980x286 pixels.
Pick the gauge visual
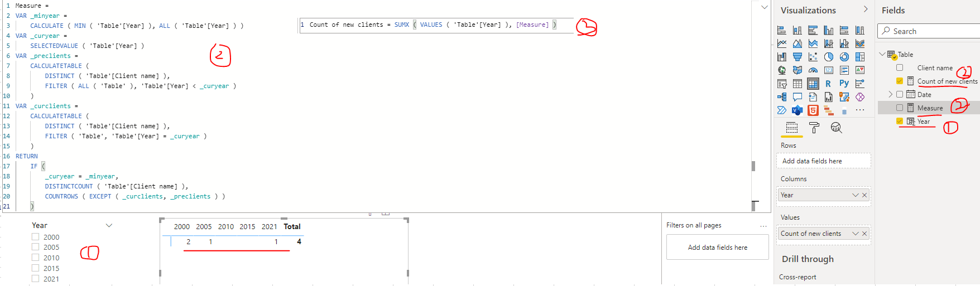pos(813,70)
